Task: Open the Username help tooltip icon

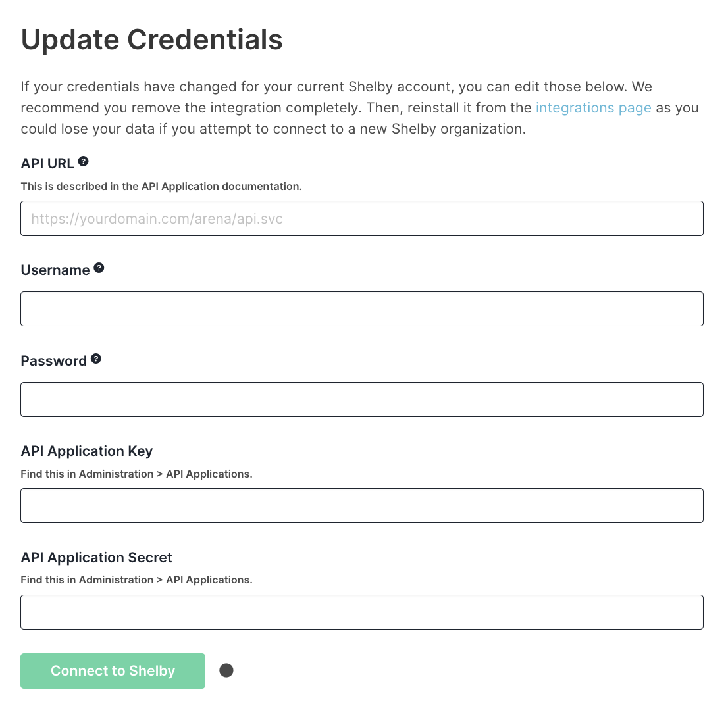Action: click(99, 268)
